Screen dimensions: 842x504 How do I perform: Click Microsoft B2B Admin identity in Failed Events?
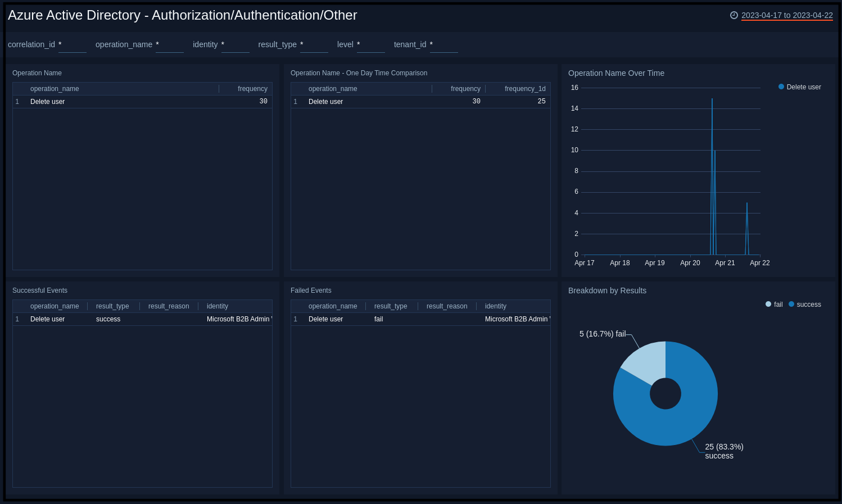click(518, 319)
